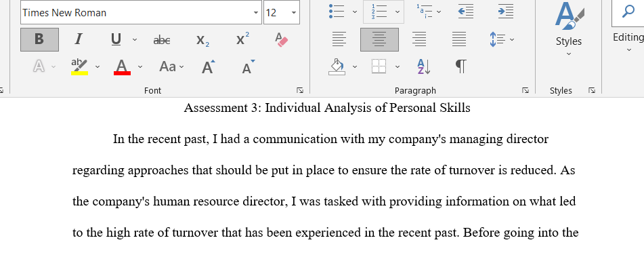Open the font size 12 dropdown
This screenshot has width=644, height=255.
(x=294, y=13)
